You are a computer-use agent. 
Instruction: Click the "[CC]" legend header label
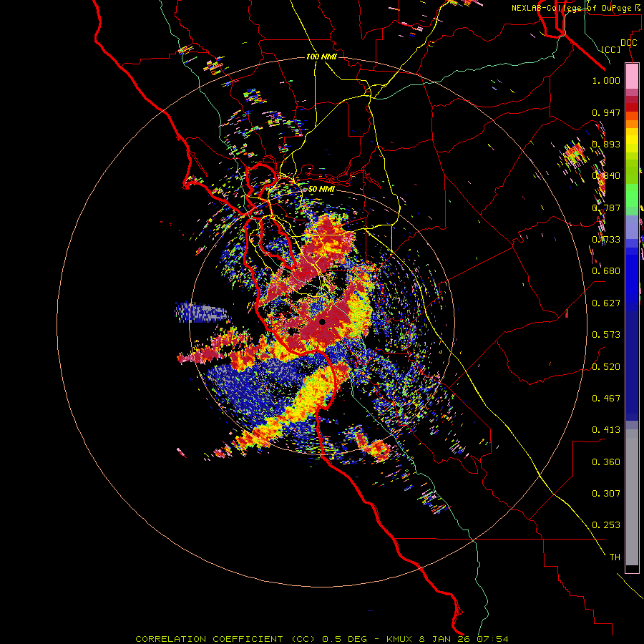[611, 49]
